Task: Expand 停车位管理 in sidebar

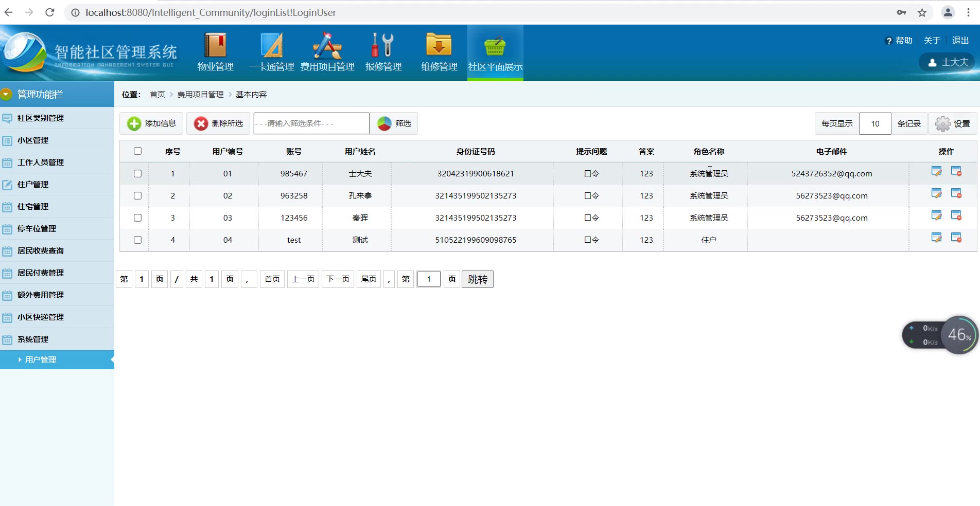Action: click(57, 228)
